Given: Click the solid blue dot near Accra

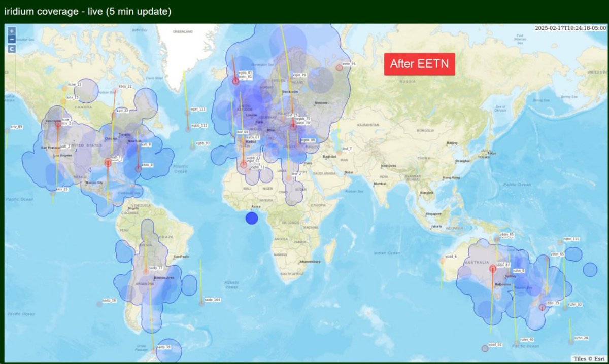Looking at the screenshot, I should pos(252,218).
